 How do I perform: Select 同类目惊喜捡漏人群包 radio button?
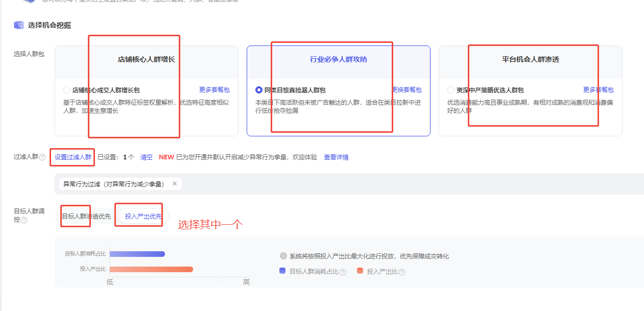(259, 90)
